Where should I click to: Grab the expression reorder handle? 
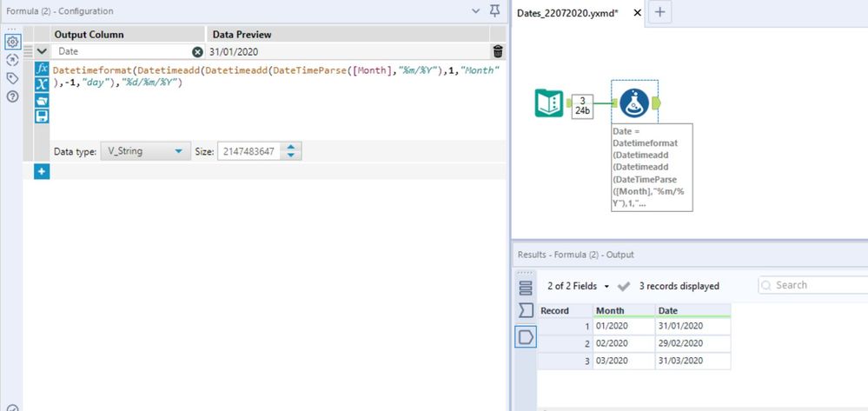[28, 51]
